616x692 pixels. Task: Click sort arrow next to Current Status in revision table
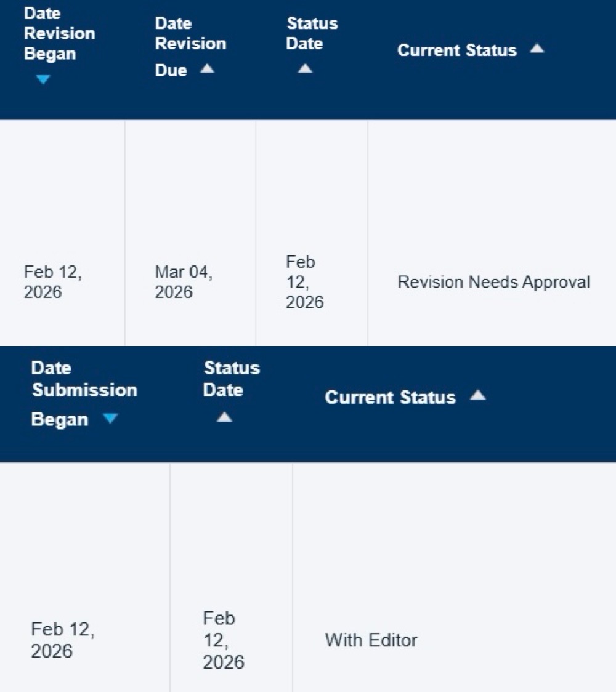click(x=537, y=49)
